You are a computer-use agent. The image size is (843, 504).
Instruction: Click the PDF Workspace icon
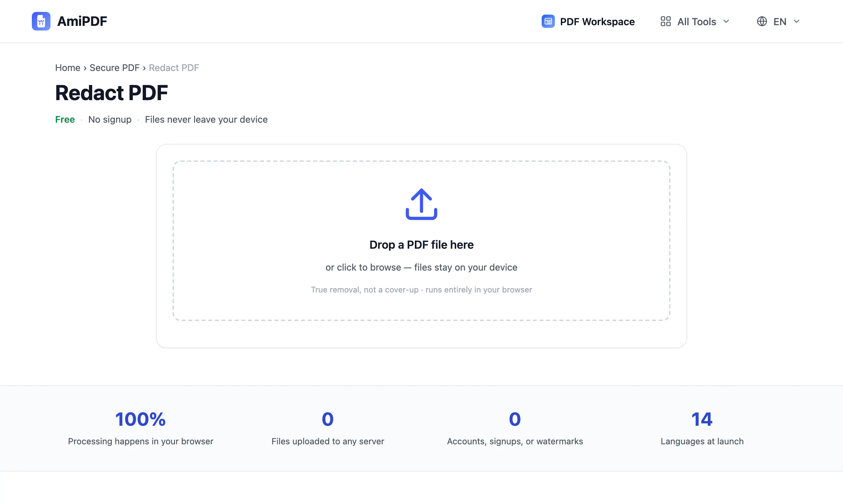point(548,22)
